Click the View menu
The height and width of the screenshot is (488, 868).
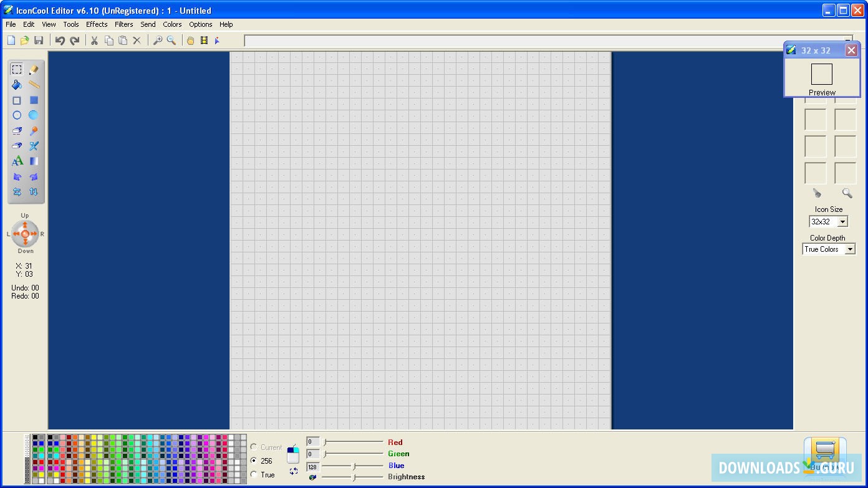coord(49,24)
